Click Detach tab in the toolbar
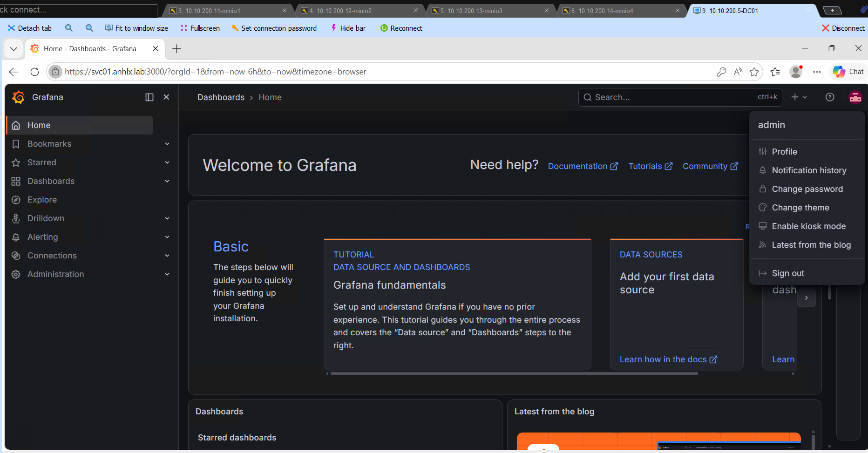This screenshot has width=868, height=453. click(30, 28)
